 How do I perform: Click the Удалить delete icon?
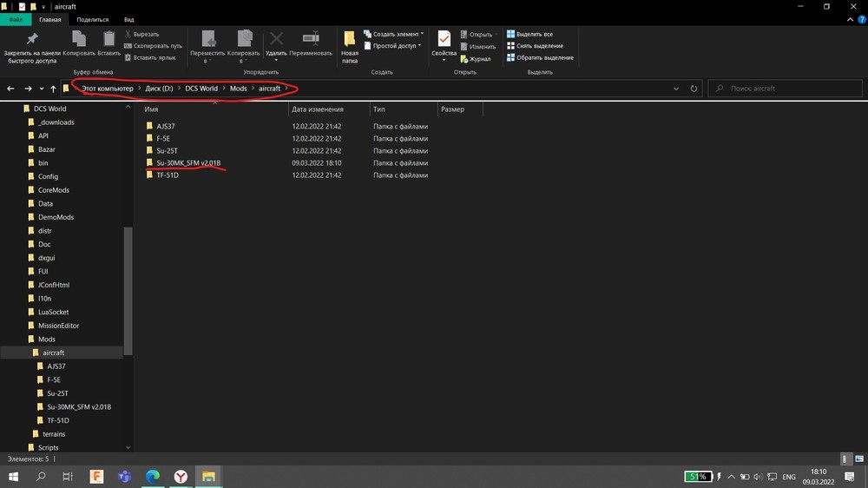pos(276,39)
